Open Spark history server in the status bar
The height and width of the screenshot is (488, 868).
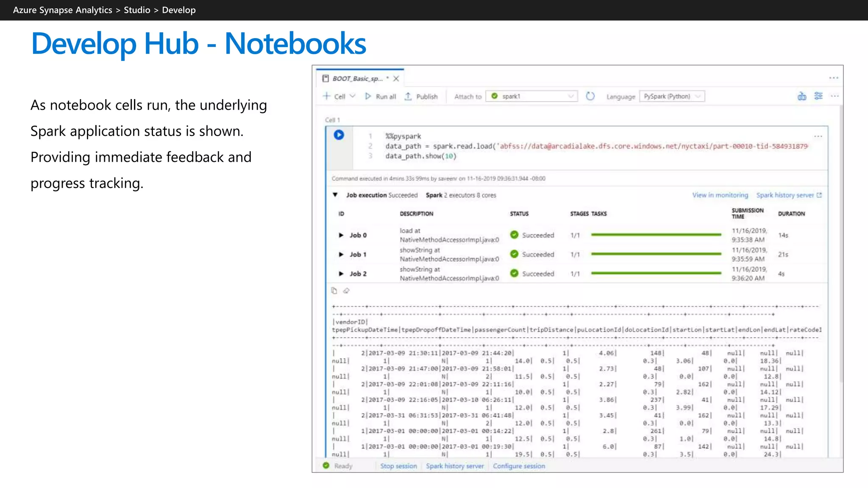[455, 466]
